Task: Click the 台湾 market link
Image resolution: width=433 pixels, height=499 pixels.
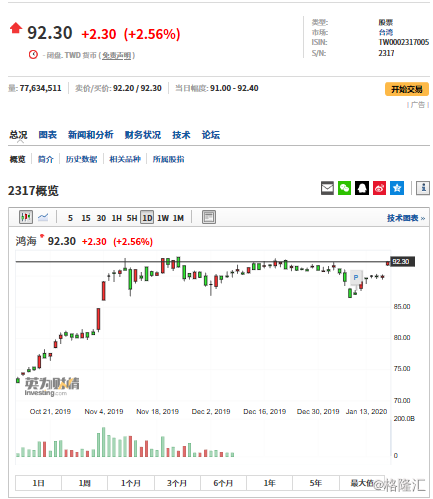Action: tap(386, 32)
